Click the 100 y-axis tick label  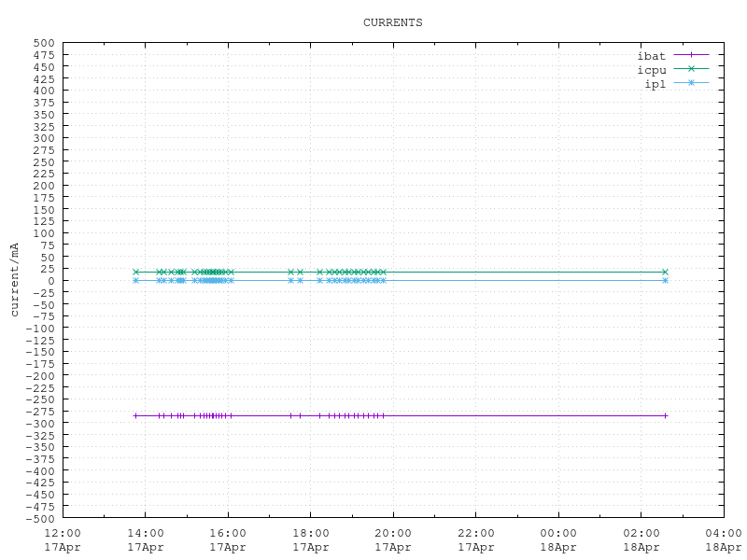point(44,233)
